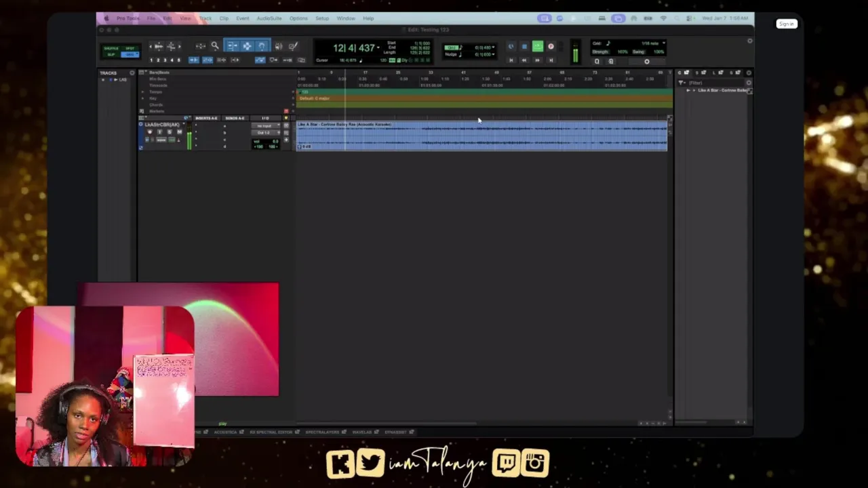Open Grid value dropdown
Screen dimensions: 868x488
(494, 47)
